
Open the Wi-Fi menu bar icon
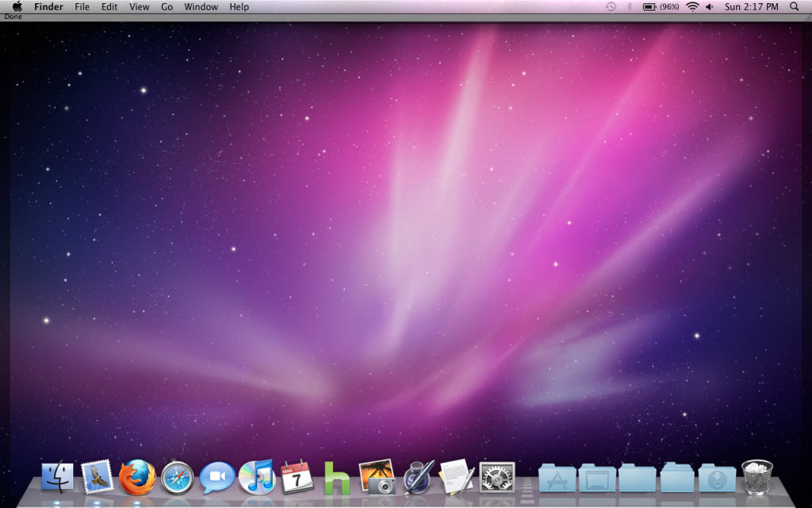[x=692, y=6]
